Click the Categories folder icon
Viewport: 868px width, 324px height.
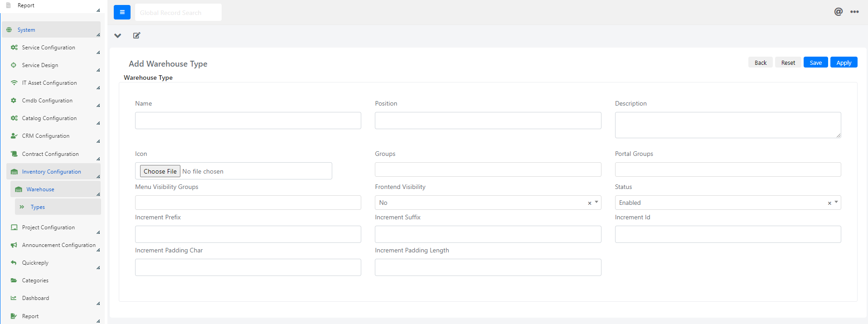tap(14, 280)
